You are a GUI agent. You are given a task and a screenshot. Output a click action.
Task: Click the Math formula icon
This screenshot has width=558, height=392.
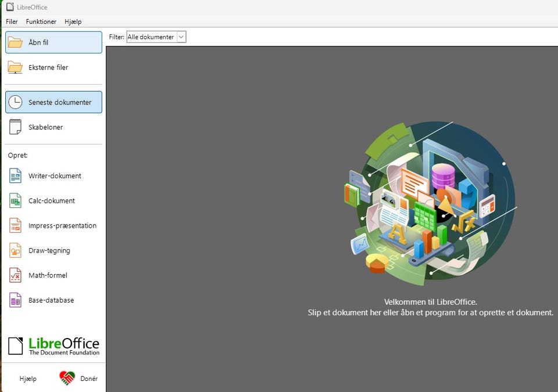pos(15,276)
